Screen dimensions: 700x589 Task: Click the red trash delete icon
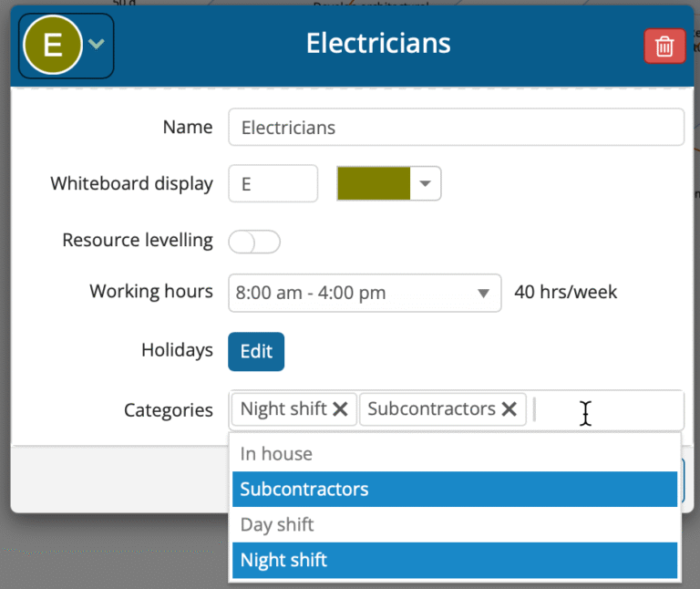point(664,46)
